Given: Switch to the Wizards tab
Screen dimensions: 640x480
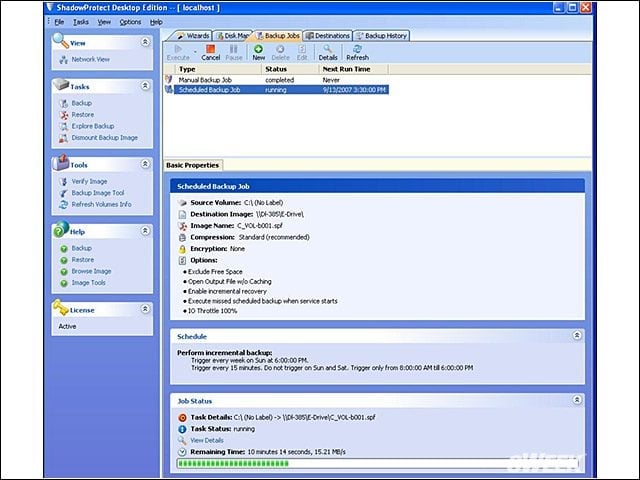Looking at the screenshot, I should [193, 36].
